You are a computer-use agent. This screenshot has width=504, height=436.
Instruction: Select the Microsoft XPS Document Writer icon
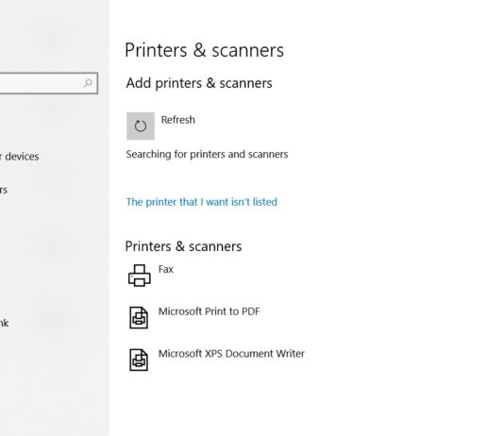click(x=139, y=360)
